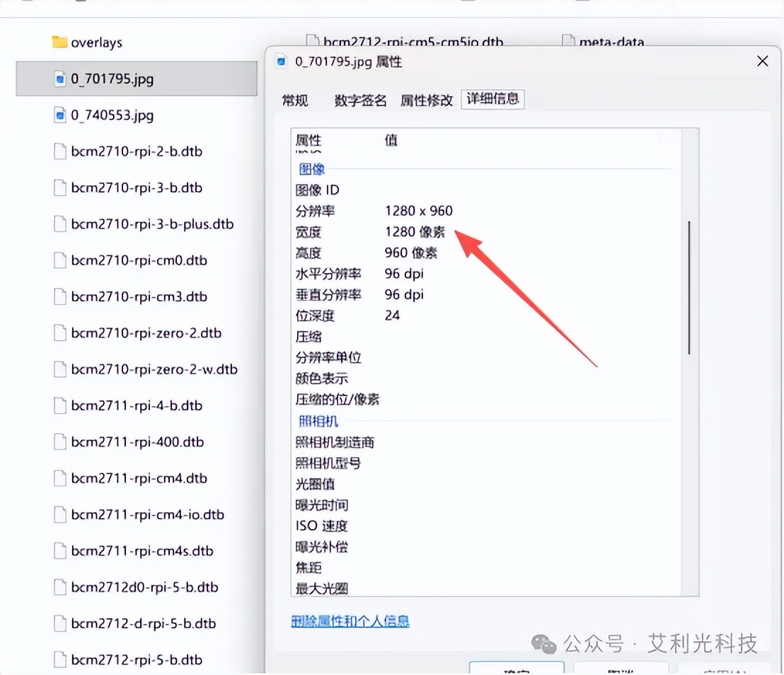
Task: Click the 属性 column header
Action: pyautogui.click(x=309, y=140)
